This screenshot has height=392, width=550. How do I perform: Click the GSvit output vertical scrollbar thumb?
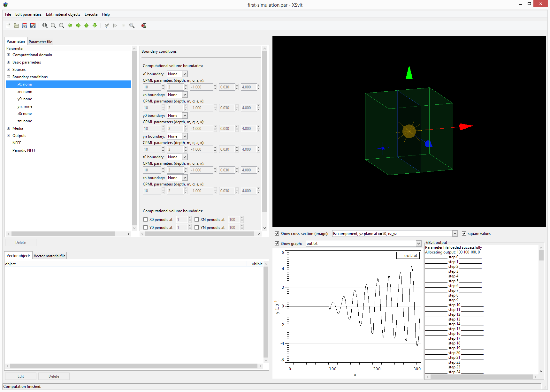[x=541, y=255]
